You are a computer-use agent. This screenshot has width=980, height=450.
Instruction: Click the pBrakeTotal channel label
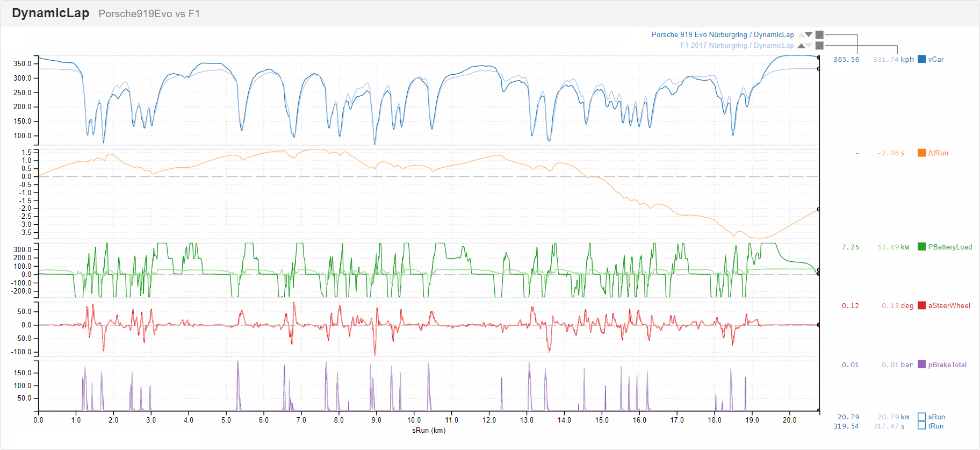pyautogui.click(x=947, y=365)
